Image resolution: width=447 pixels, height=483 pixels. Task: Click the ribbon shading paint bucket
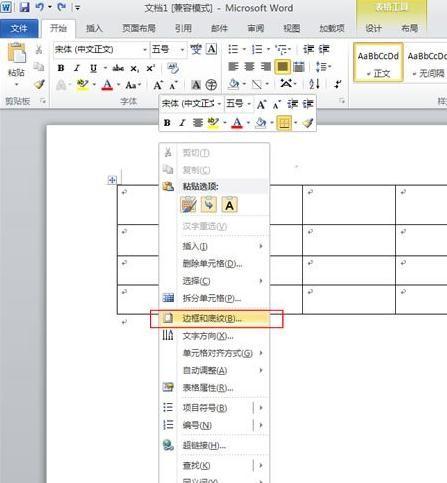click(233, 84)
